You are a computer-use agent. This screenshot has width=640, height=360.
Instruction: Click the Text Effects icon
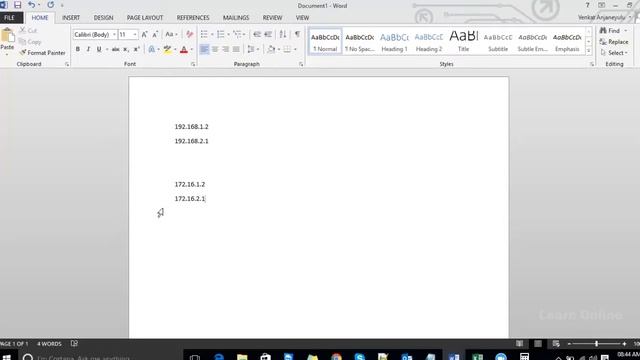[151, 49]
